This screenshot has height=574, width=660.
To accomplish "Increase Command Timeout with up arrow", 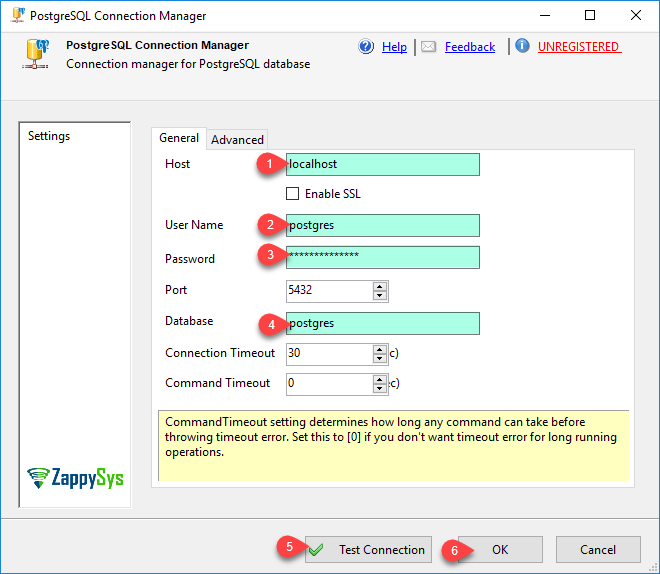I will 380,380.
